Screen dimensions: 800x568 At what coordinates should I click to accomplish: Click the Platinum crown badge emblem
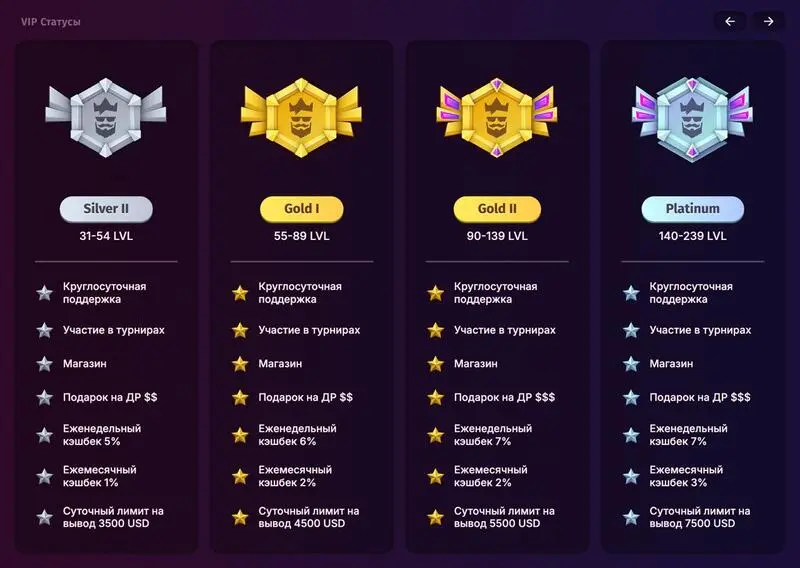pyautogui.click(x=692, y=114)
